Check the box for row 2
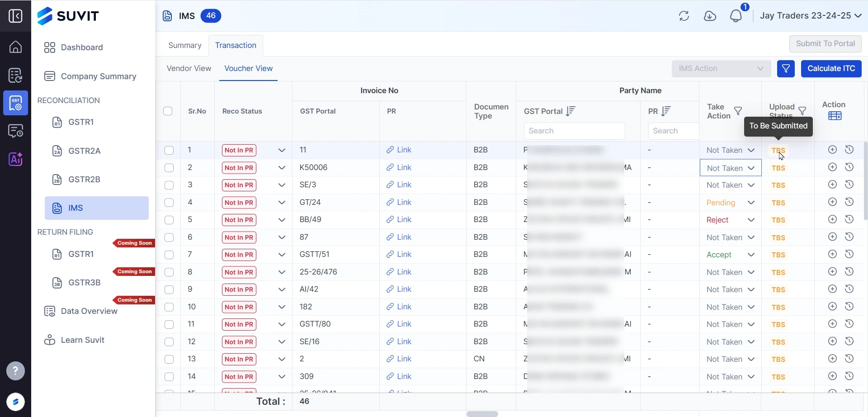 tap(169, 168)
